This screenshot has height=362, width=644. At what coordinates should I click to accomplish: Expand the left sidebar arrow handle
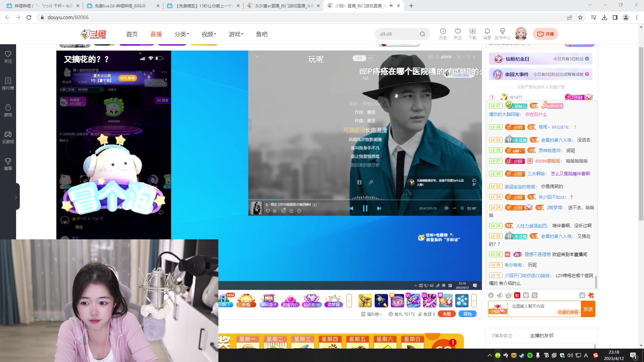(x=16, y=197)
